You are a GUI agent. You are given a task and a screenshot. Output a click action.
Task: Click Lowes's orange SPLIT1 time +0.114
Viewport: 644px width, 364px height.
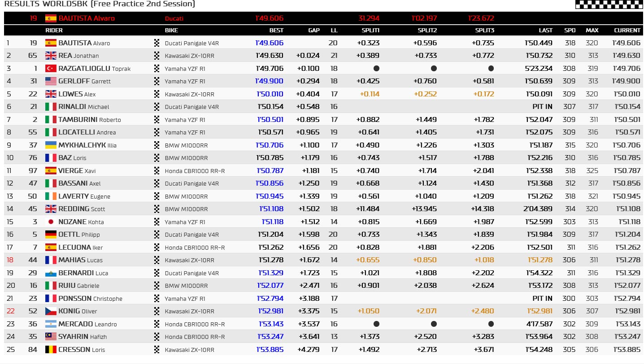click(x=370, y=94)
